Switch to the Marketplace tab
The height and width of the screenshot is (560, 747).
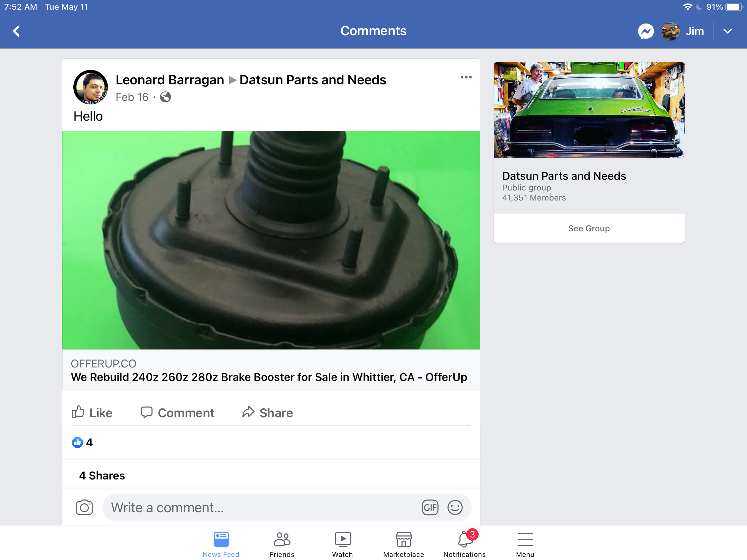tap(404, 544)
